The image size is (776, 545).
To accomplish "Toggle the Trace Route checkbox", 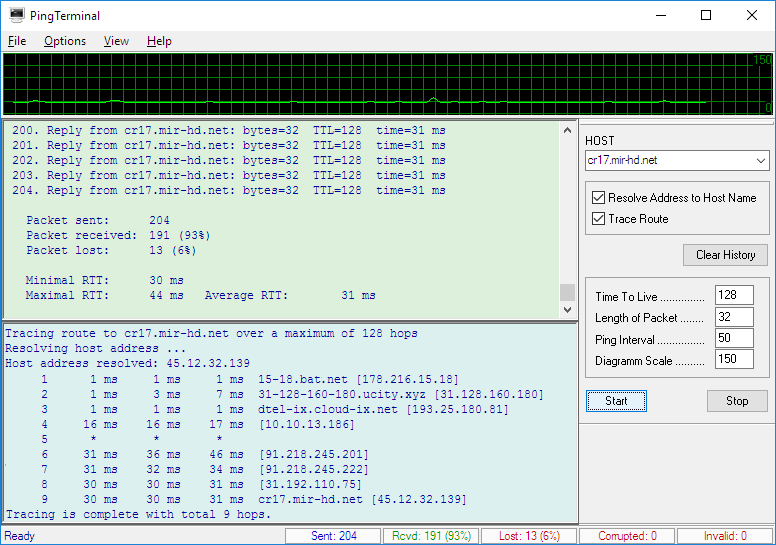I will (x=598, y=218).
